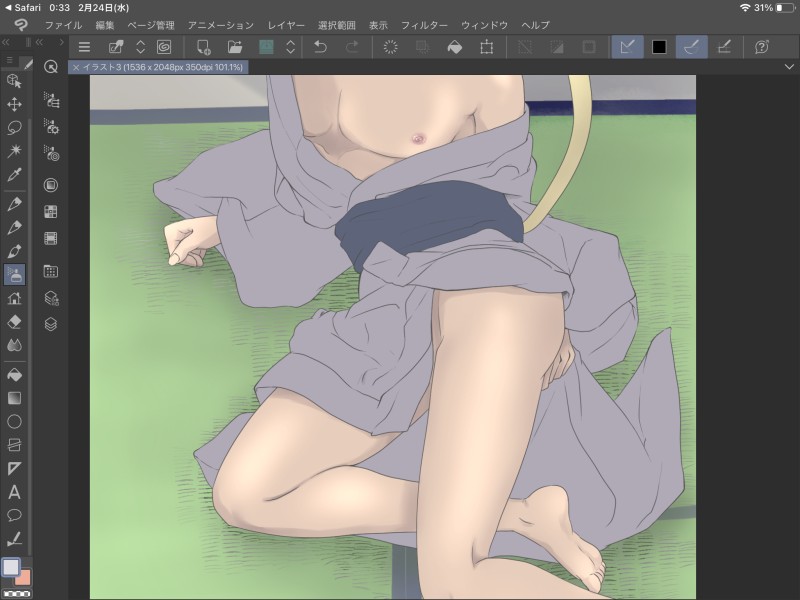Select the transparent color checker swatch
800x600 pixels.
tap(17, 594)
